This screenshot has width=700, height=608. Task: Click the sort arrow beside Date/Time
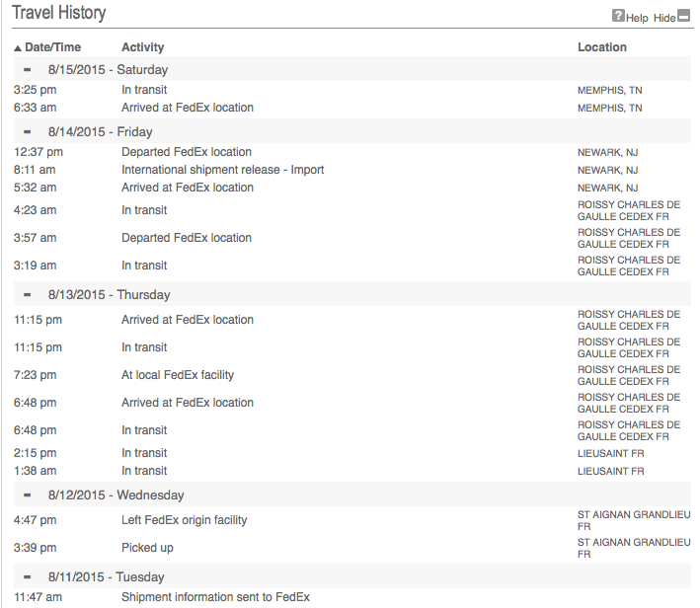18,48
